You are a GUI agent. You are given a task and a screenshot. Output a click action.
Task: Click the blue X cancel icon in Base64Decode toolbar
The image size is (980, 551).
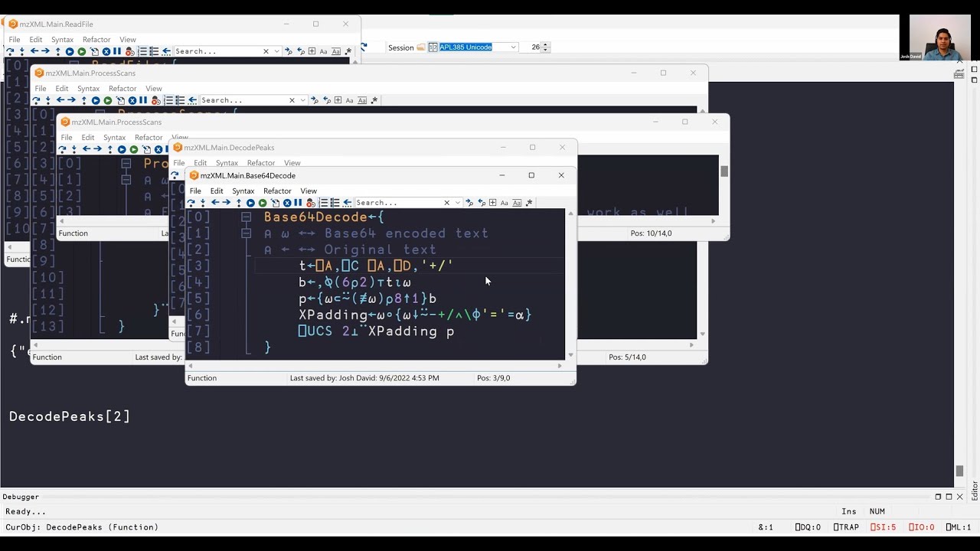(287, 203)
